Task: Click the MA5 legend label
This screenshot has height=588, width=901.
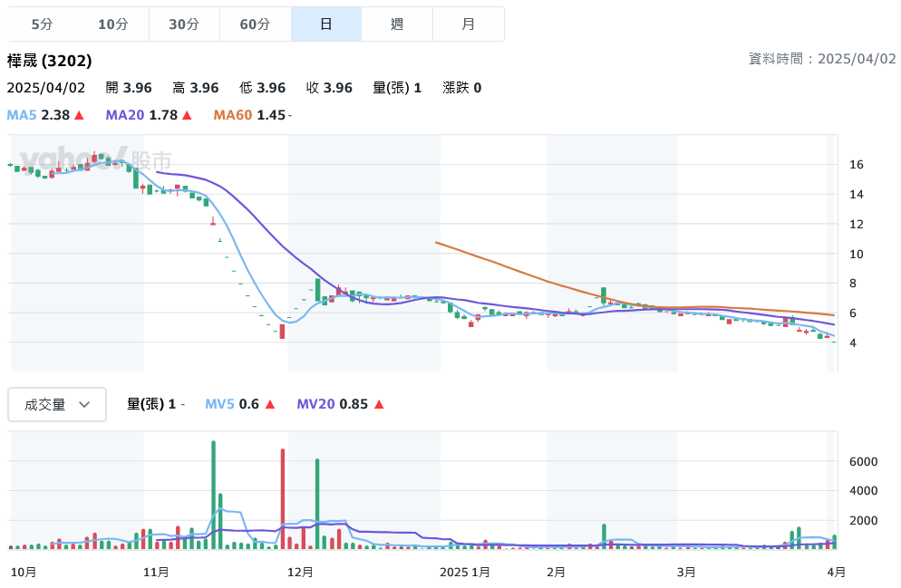Action: click(x=22, y=115)
